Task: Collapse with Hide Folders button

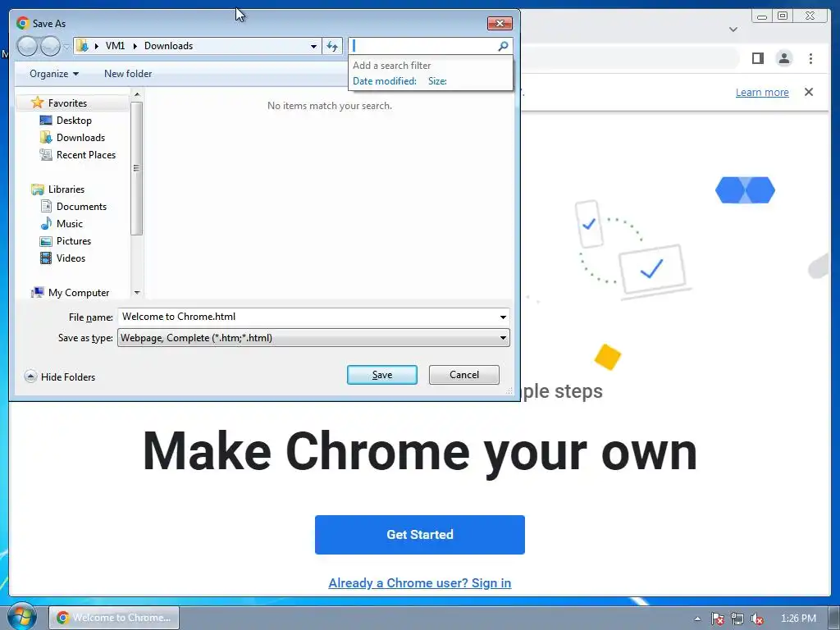Action: pos(60,377)
